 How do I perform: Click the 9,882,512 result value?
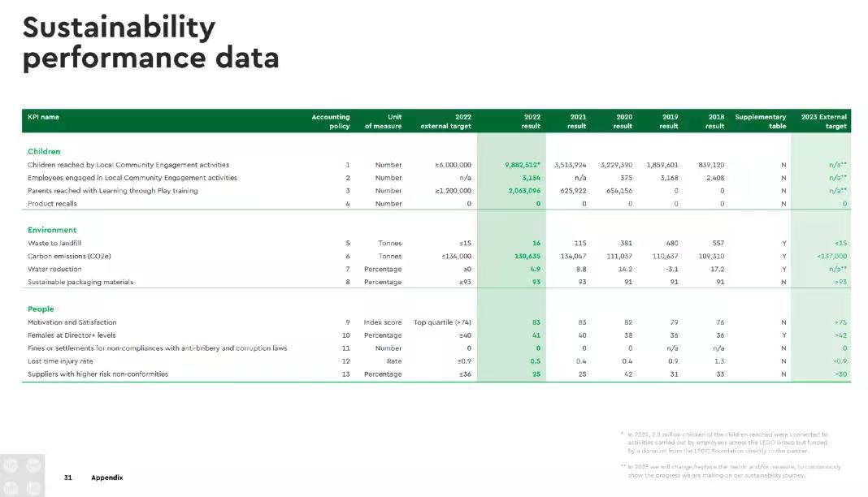coord(521,165)
